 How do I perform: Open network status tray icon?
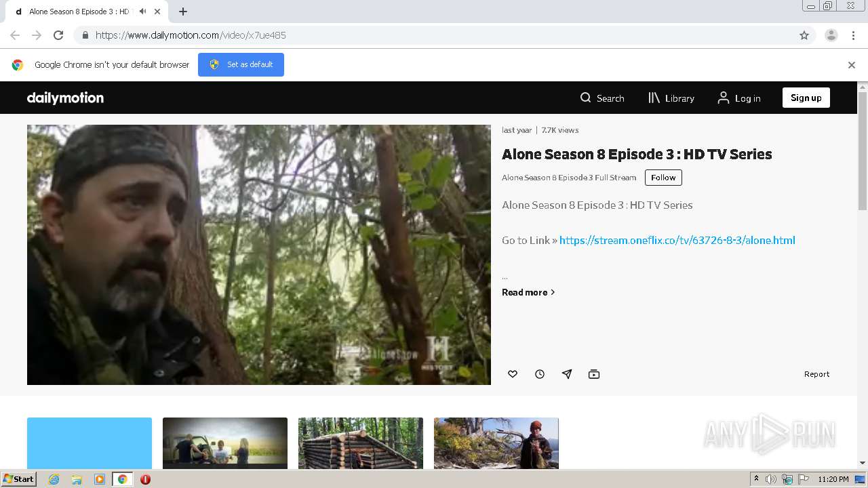click(787, 479)
